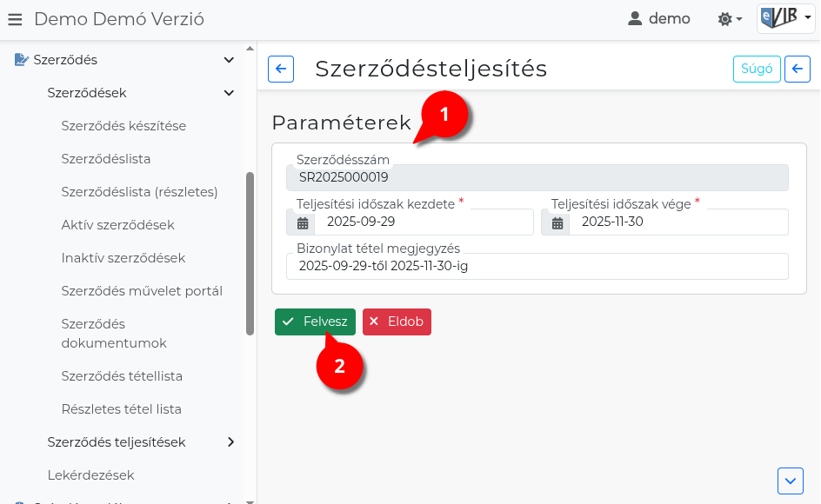821x504 pixels.
Task: Click the demo user profile icon
Action: click(x=635, y=19)
